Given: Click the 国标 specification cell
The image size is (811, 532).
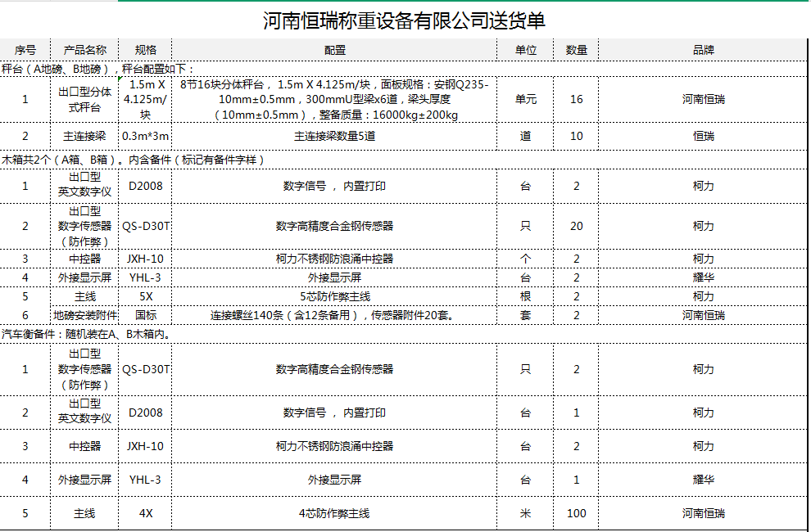Looking at the screenshot, I should 145,315.
